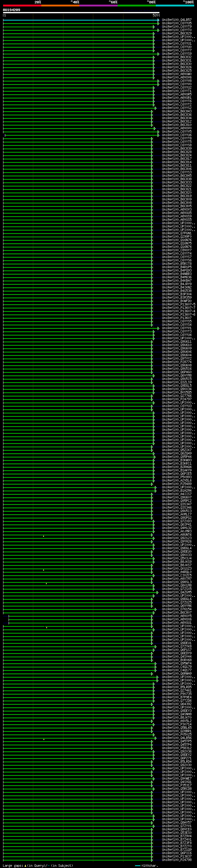Open hit UniRef100_C6YYV8
This screenshot has height=868, width=197.
pyautogui.click(x=177, y=81)
